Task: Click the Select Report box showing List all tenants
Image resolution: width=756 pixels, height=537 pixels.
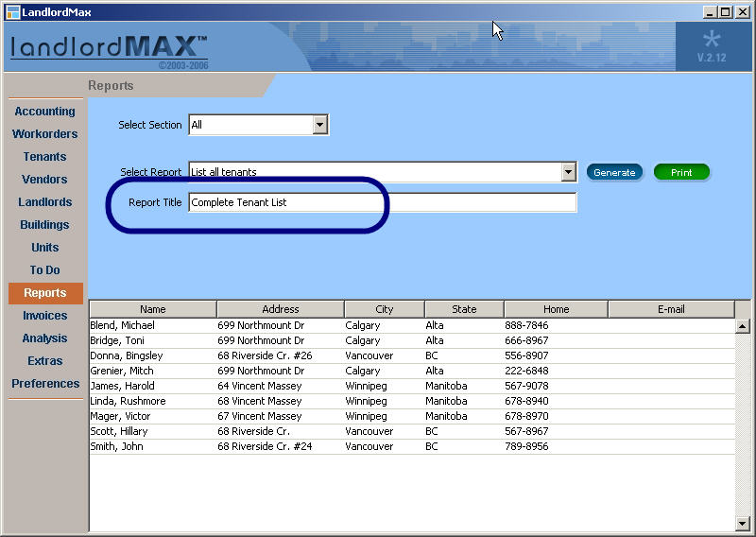Action: pyautogui.click(x=383, y=172)
